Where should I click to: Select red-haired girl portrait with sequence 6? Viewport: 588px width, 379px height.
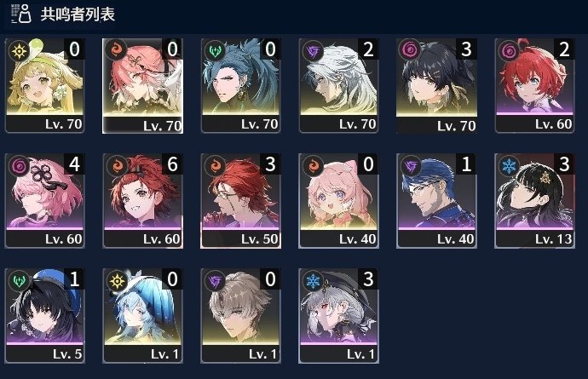(143, 200)
